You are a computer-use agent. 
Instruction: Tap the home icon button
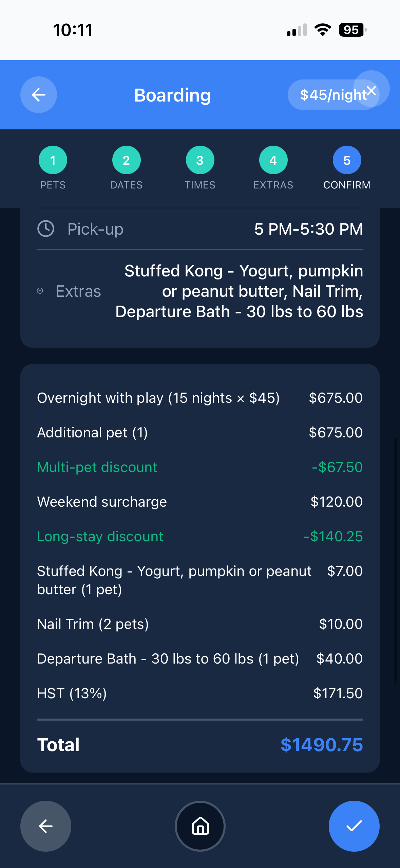click(200, 826)
